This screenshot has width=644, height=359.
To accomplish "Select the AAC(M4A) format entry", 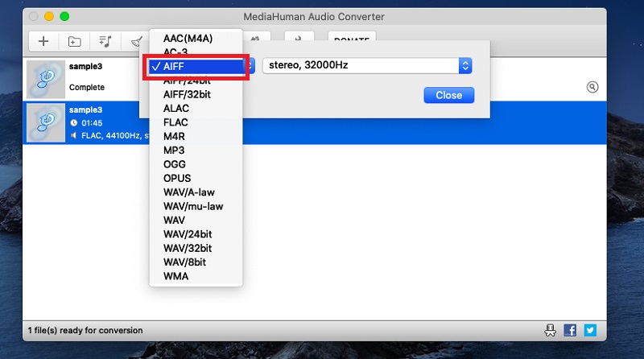I will 188,38.
